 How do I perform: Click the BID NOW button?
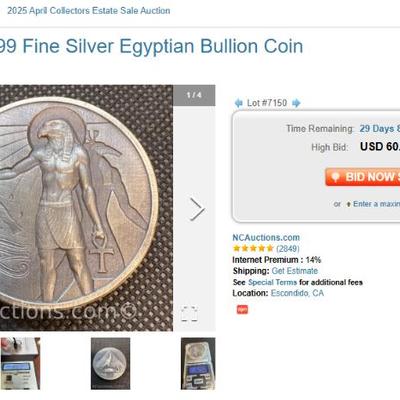[x=363, y=177]
